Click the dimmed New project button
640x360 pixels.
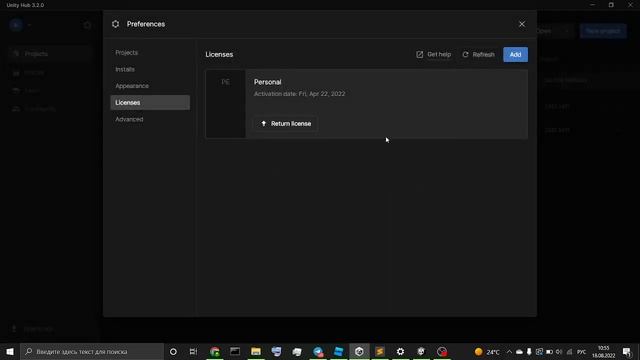pyautogui.click(x=603, y=31)
